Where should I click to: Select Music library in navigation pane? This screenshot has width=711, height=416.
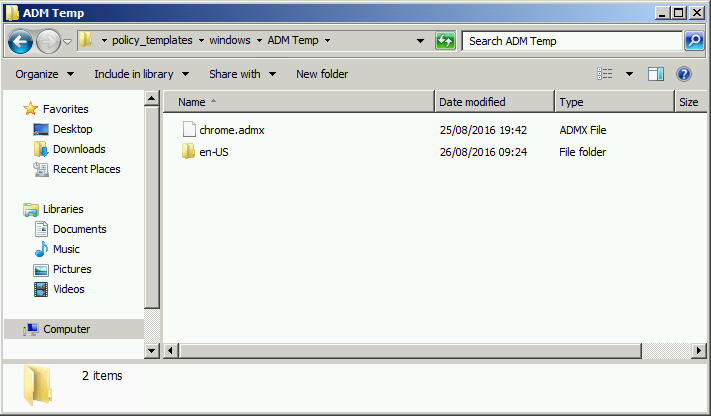click(x=66, y=249)
